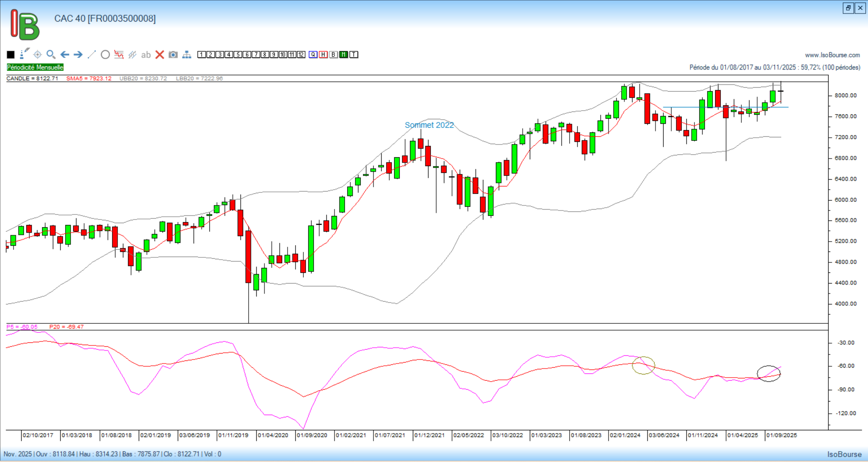Activate the crosshair target tool

tap(38, 55)
